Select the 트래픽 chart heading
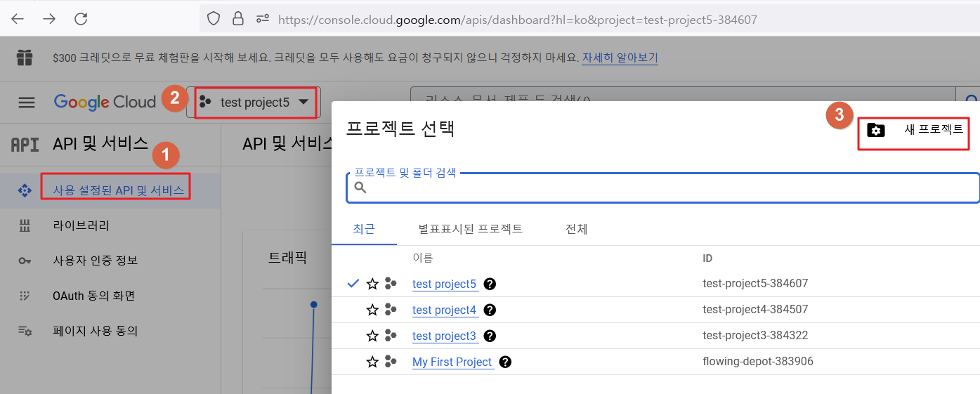Viewport: 980px width, 394px height. tap(288, 257)
